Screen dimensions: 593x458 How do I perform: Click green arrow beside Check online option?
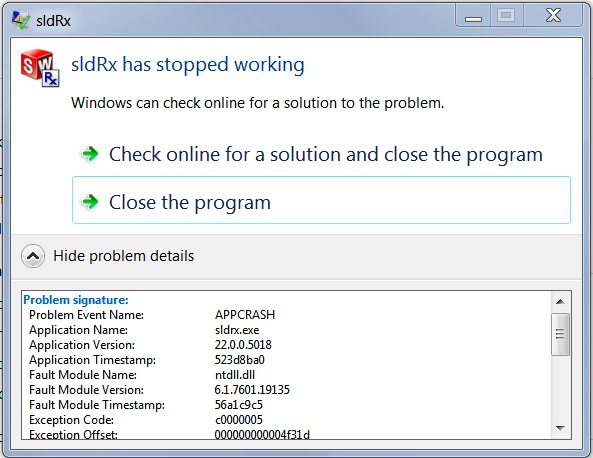[90, 154]
